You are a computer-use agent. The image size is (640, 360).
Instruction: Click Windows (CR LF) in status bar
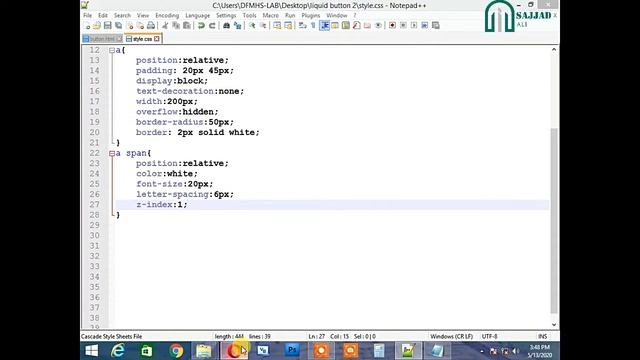tap(451, 336)
